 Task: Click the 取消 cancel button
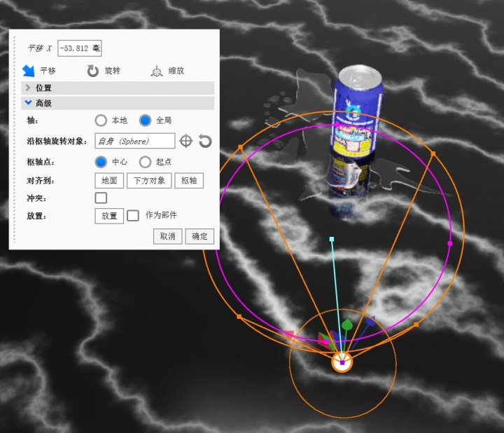tap(168, 236)
